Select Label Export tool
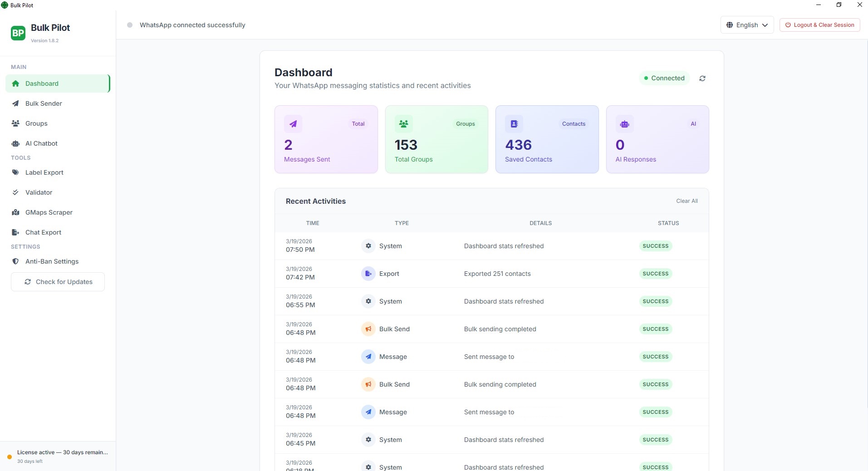 point(44,172)
